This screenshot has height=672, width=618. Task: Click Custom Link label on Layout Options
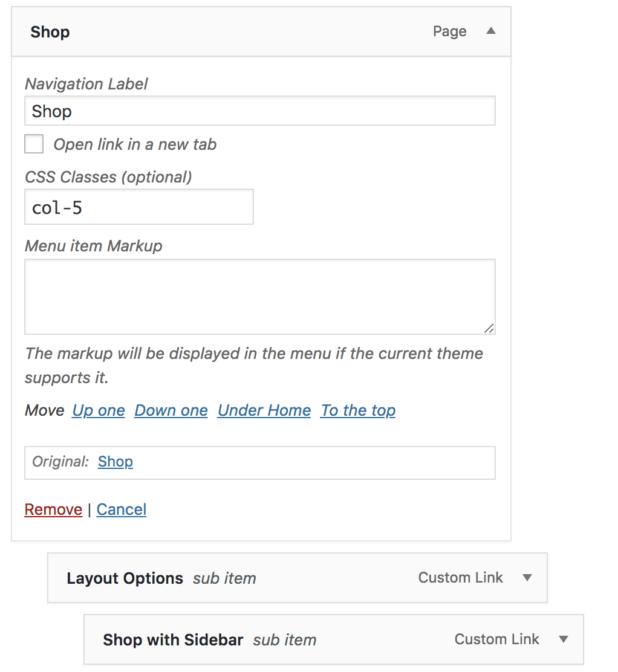[x=460, y=578]
